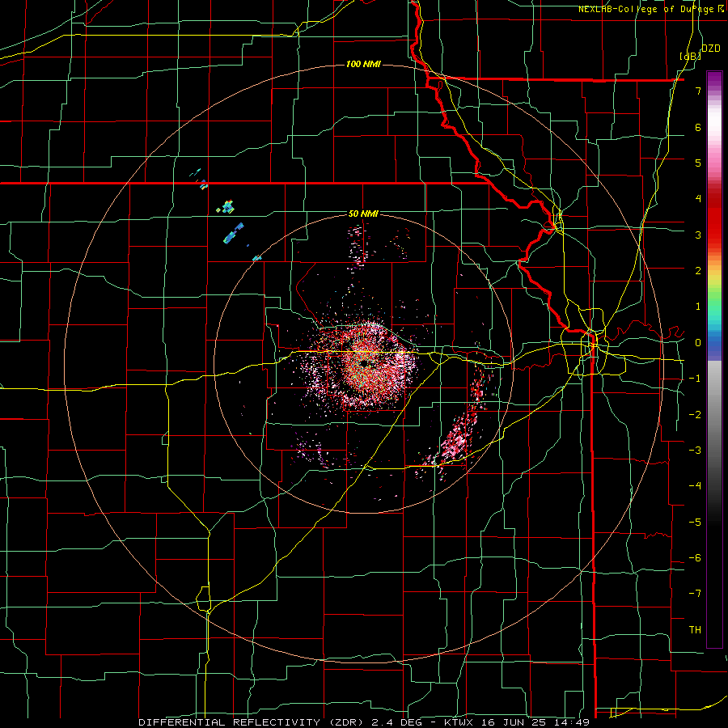Viewport: 728px width, 728px height.
Task: Click the "100 NMI" range ring label
Action: [363, 64]
